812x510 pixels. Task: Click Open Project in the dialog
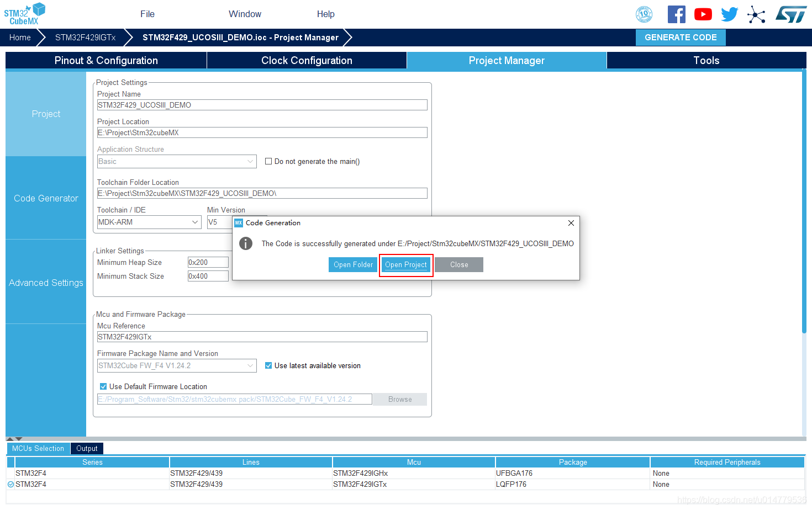[406, 265]
